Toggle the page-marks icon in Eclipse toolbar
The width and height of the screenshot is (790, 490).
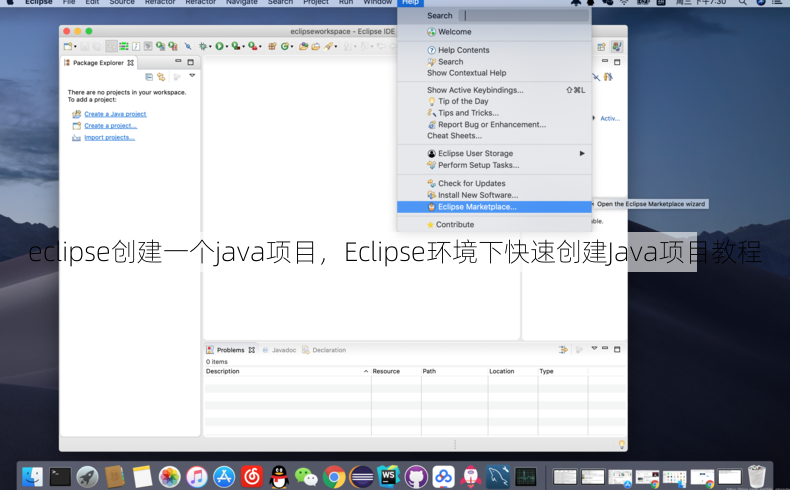[136, 46]
